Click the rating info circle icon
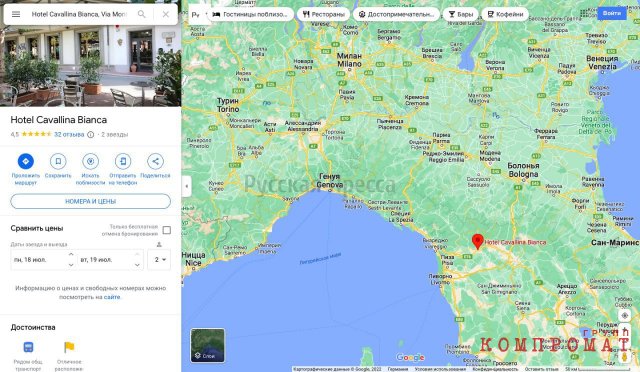Viewport: 640px width, 372px height. [x=91, y=134]
